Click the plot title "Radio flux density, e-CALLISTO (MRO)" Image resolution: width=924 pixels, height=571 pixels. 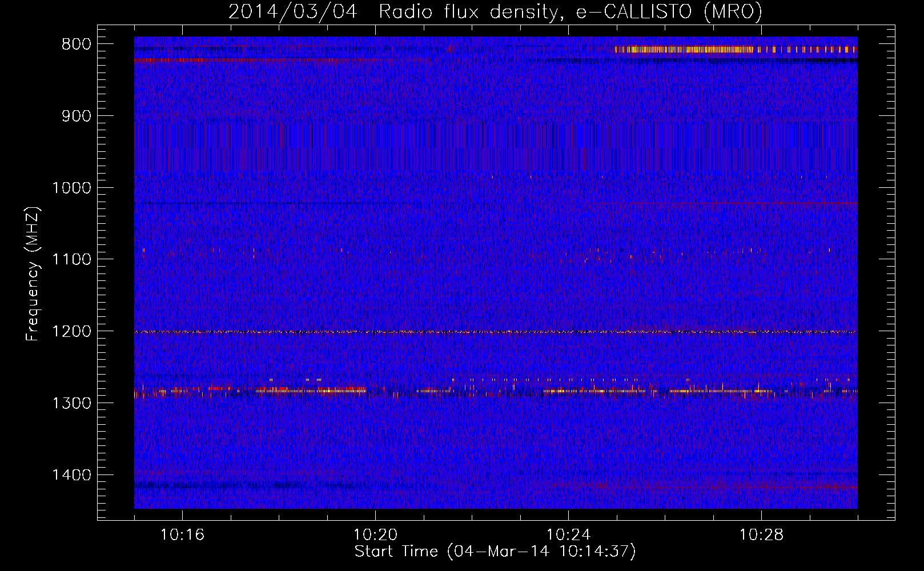coord(570,11)
